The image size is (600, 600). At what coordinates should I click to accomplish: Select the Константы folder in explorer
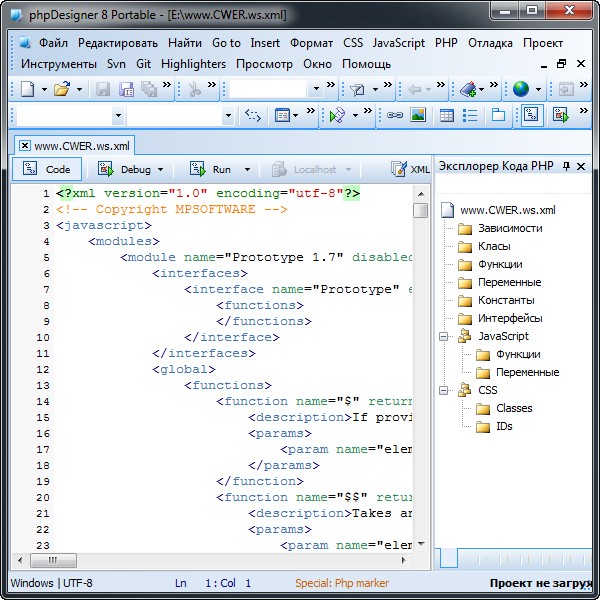[505, 300]
